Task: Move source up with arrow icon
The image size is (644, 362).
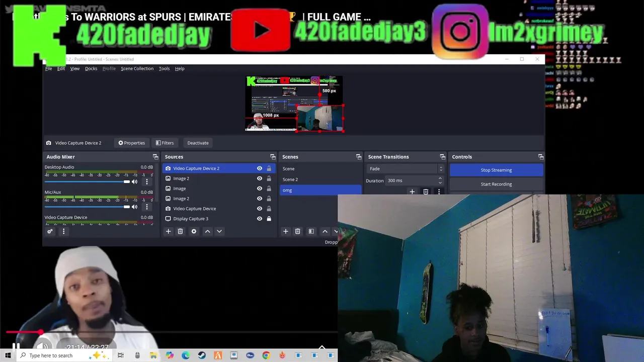Action: (x=207, y=231)
